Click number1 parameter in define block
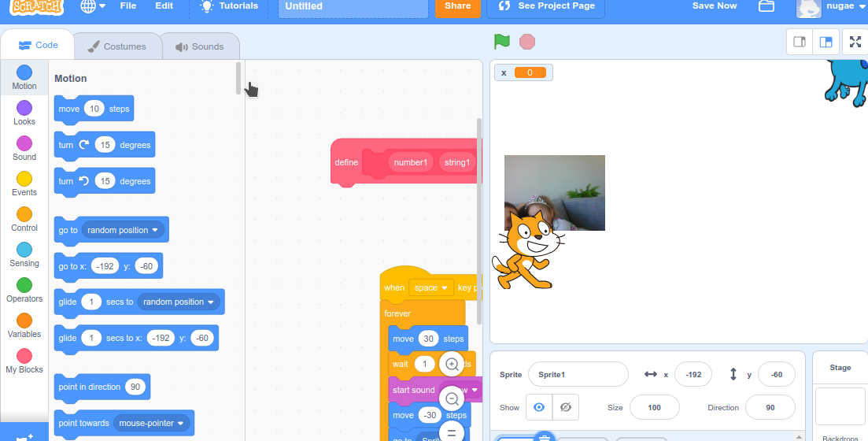This screenshot has width=868, height=441. tap(411, 162)
